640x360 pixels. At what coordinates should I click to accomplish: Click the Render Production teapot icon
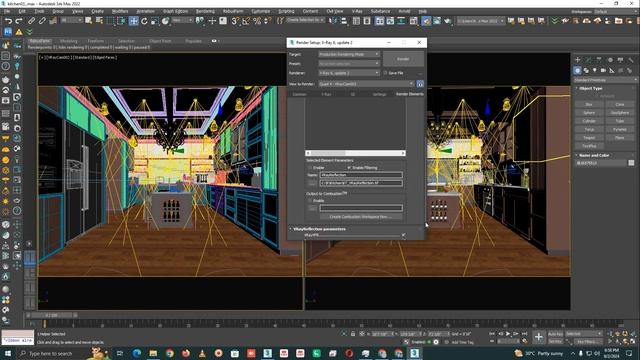(448, 21)
